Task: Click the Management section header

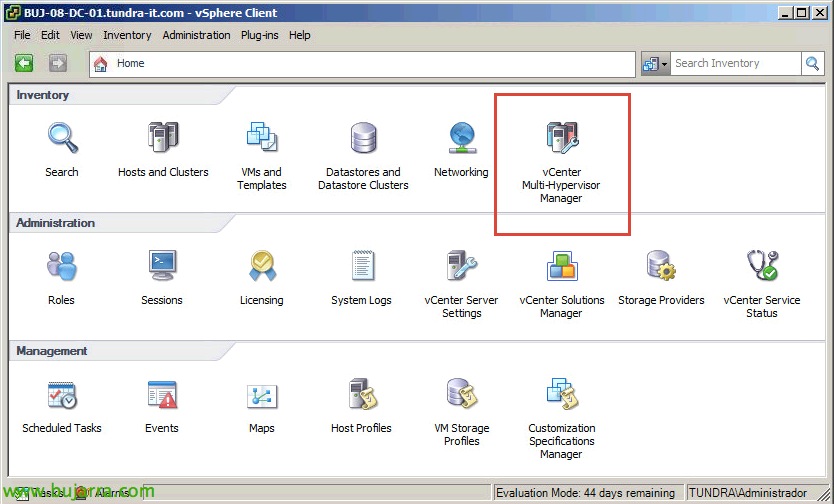Action: tap(52, 351)
